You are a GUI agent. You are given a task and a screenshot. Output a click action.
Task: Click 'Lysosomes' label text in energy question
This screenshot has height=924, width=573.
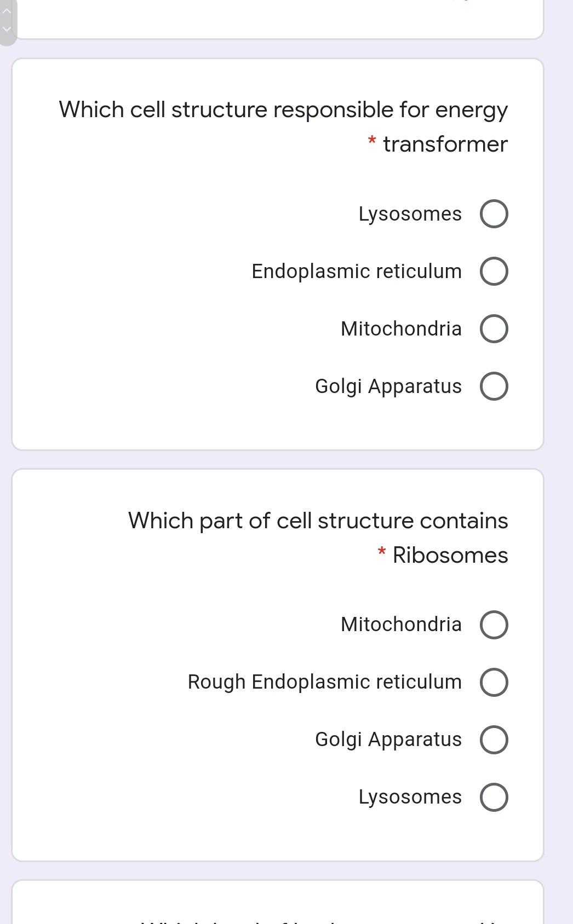[x=410, y=214]
